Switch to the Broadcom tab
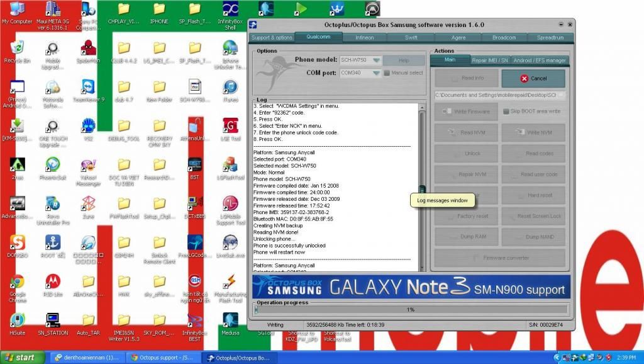 pos(504,38)
